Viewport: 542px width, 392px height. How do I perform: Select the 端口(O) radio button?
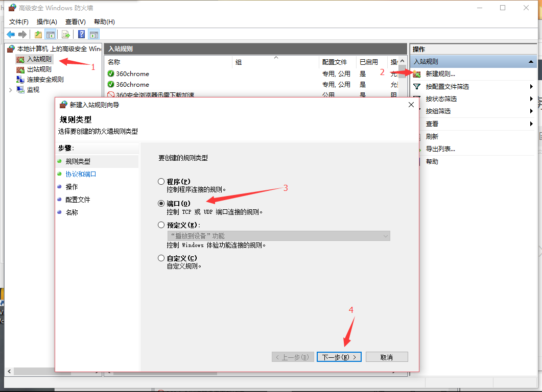pyautogui.click(x=161, y=204)
